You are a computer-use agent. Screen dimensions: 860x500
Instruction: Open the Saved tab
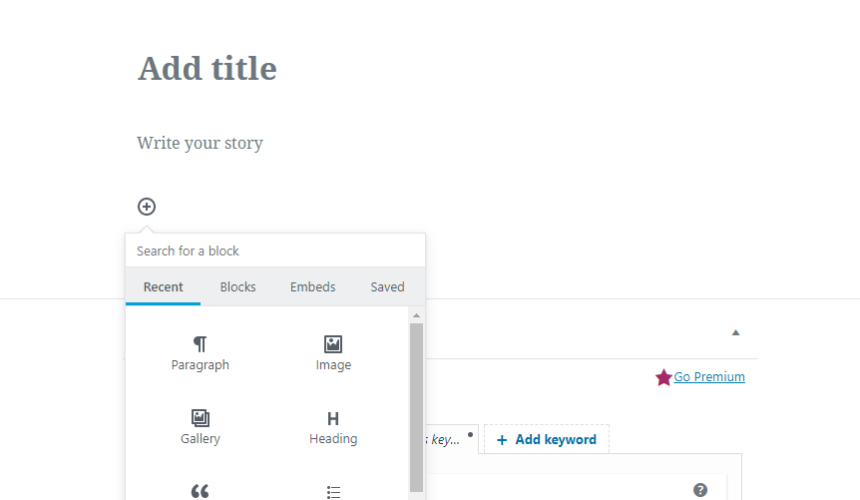(x=387, y=287)
